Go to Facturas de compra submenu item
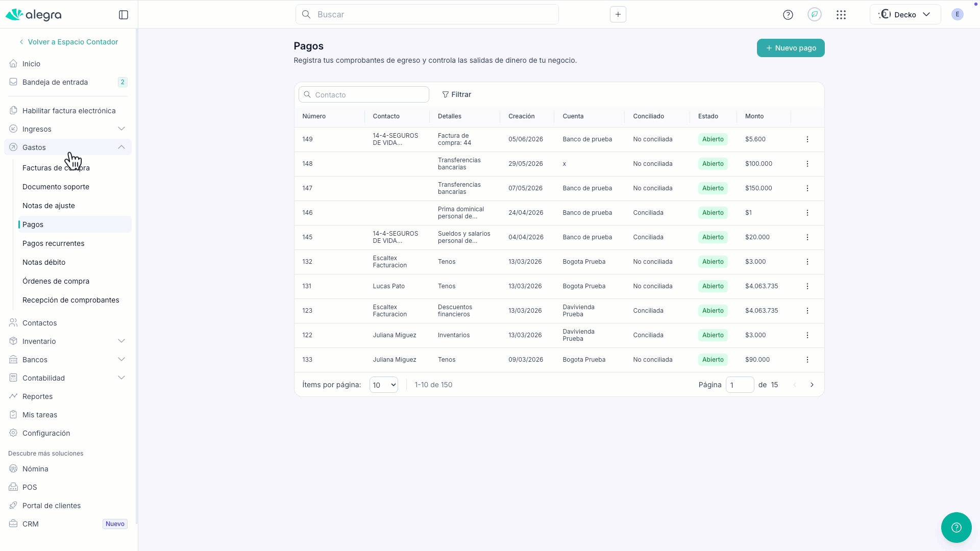980x551 pixels. [56, 168]
